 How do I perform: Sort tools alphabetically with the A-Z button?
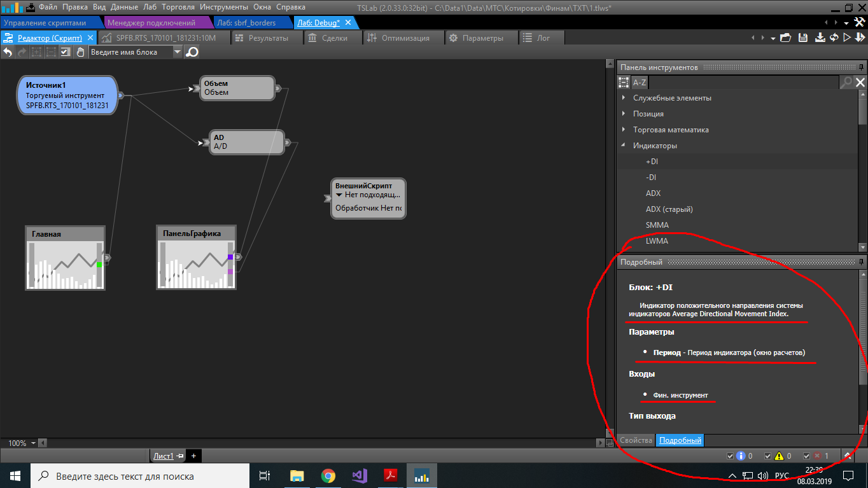click(639, 82)
